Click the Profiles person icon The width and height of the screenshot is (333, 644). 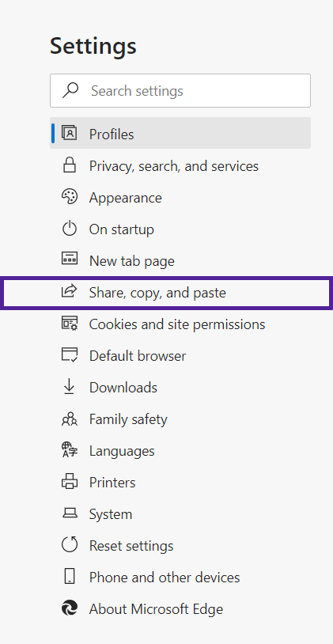pos(70,133)
